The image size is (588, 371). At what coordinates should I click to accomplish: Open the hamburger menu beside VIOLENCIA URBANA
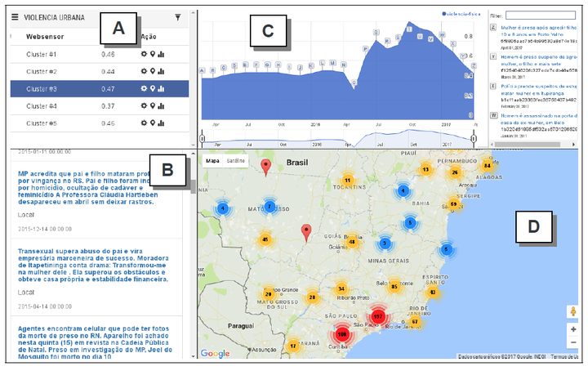(x=14, y=17)
